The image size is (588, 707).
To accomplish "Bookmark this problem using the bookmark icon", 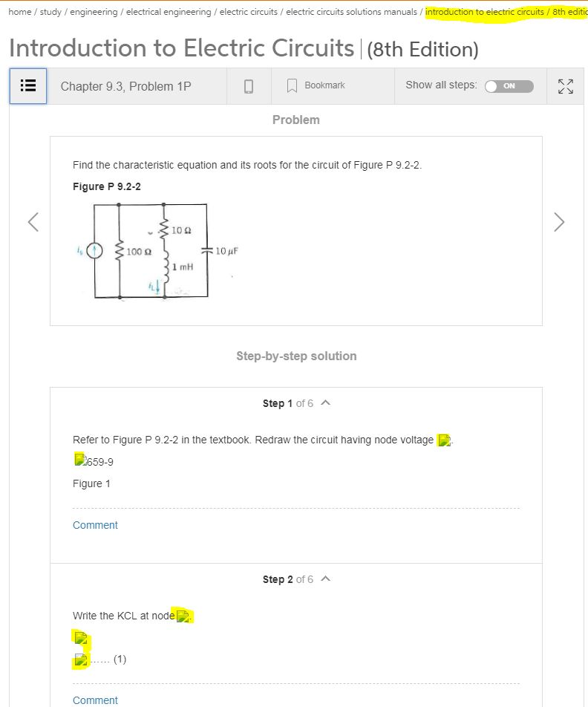I will [x=291, y=85].
